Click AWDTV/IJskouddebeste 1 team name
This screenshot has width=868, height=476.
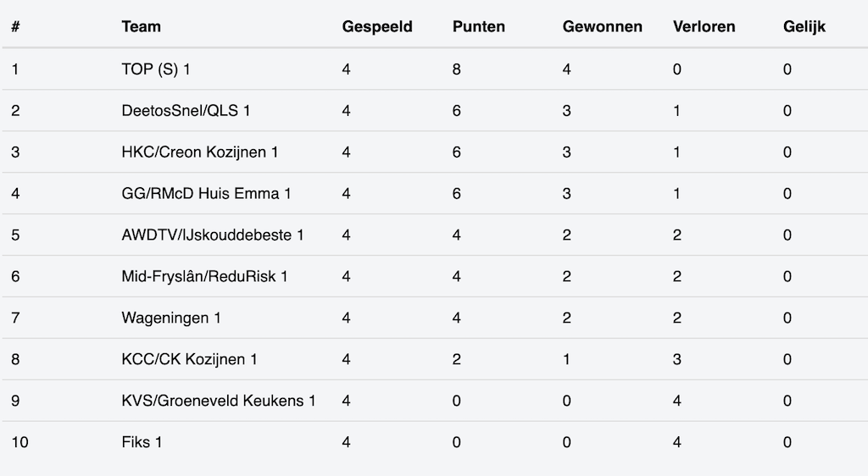coord(213,235)
